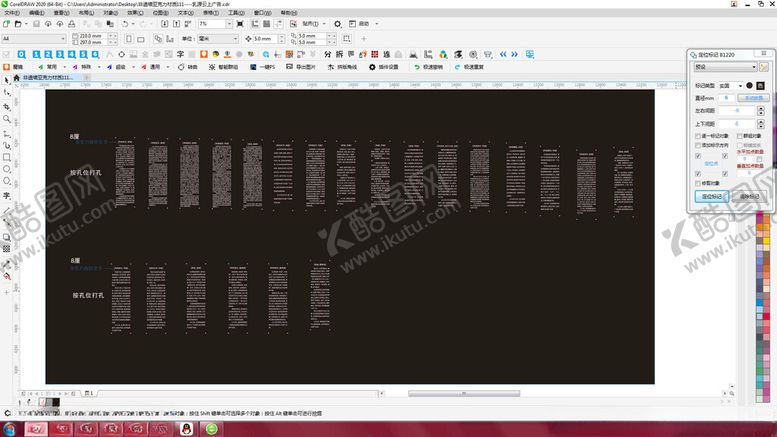
Task: Click the 一键PS button in the plugin bar
Action: click(263, 67)
